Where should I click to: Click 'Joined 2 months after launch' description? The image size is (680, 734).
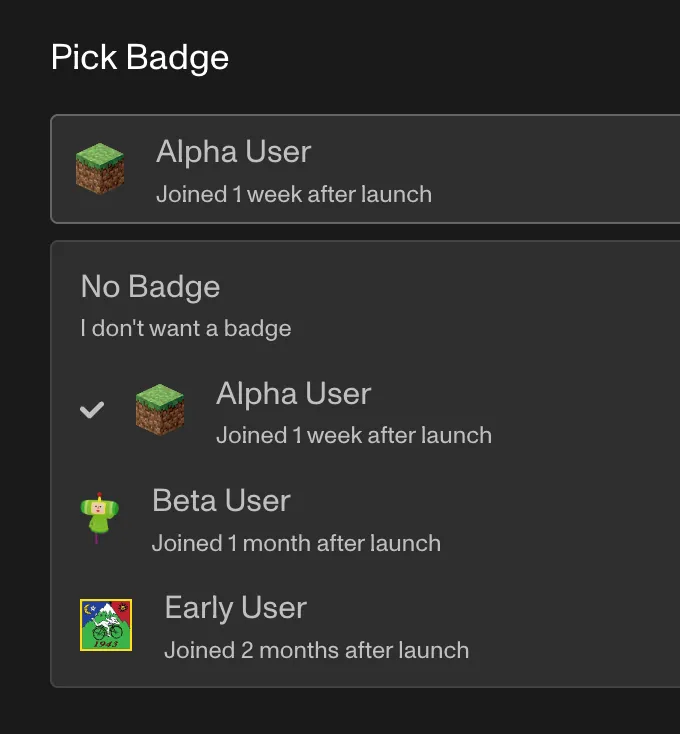tap(316, 651)
